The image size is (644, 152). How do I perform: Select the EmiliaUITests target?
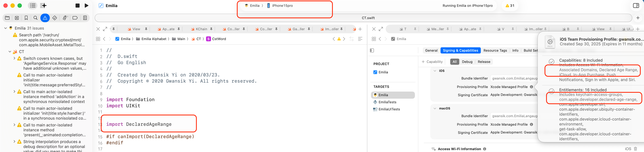pyautogui.click(x=389, y=109)
